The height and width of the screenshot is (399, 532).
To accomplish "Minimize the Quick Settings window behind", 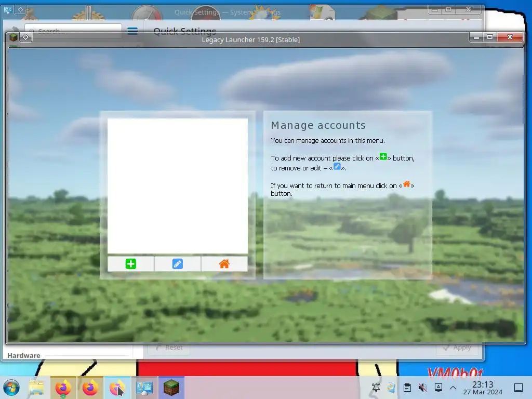I will (x=435, y=9).
